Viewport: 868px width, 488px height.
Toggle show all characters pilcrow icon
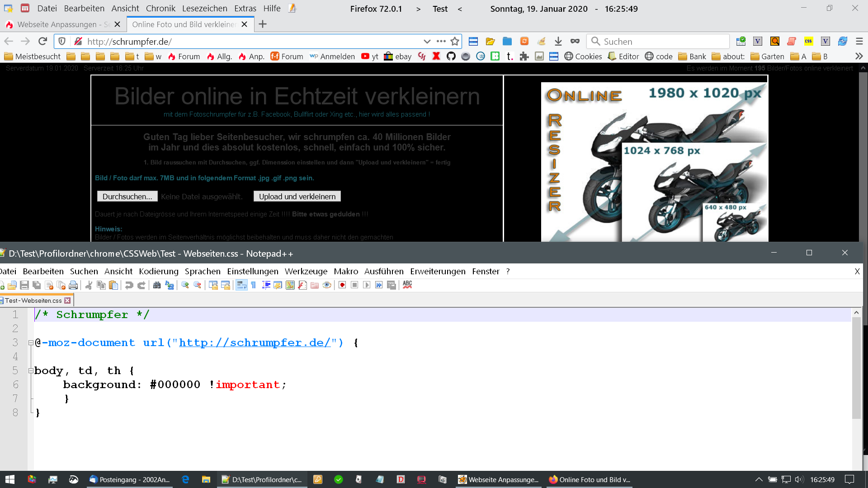pyautogui.click(x=254, y=285)
